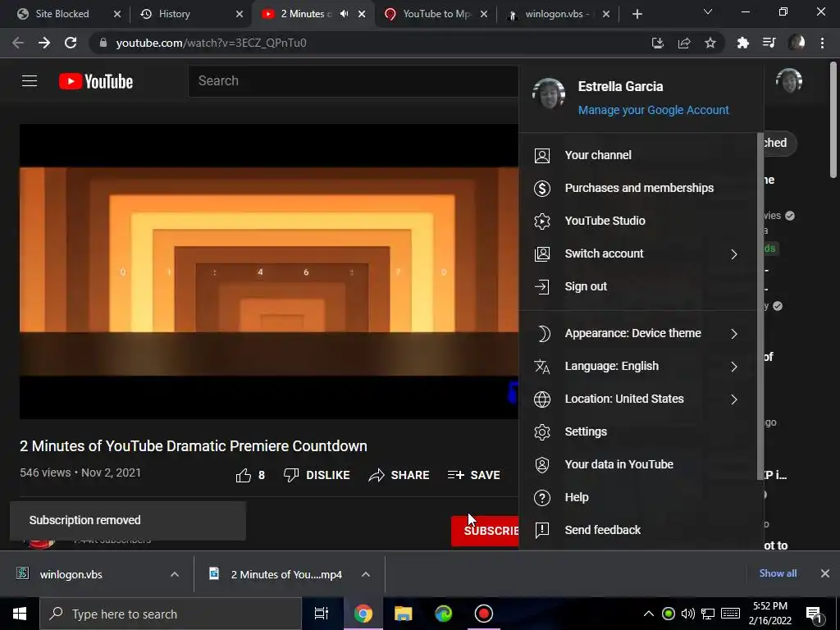Expand Location: United States chevron
This screenshot has height=630, width=840.
pos(734,399)
